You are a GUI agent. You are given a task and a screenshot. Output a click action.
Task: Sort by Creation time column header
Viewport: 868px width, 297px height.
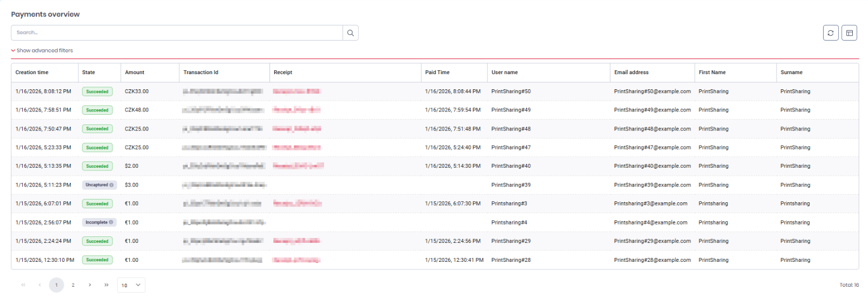32,72
